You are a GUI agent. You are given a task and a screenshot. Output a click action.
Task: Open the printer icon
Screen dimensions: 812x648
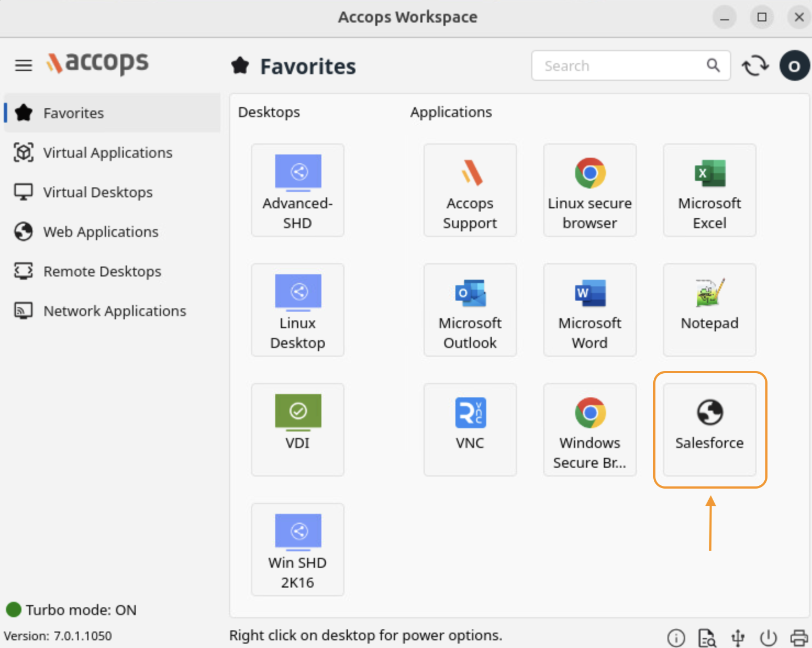click(x=799, y=638)
